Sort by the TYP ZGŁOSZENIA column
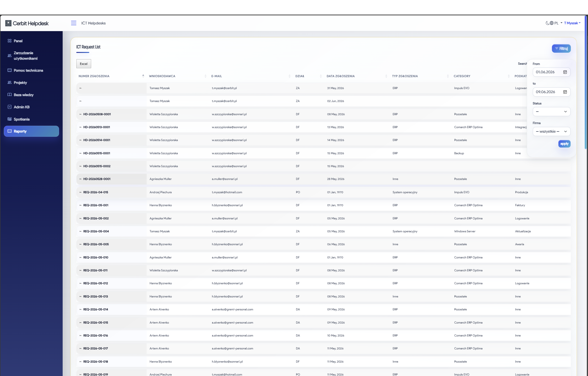588x376 pixels. pos(421,76)
